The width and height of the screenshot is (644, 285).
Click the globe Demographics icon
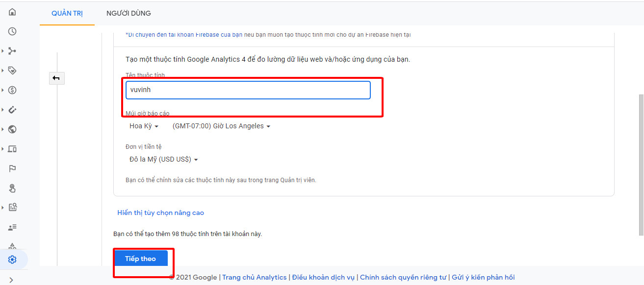[x=12, y=129]
